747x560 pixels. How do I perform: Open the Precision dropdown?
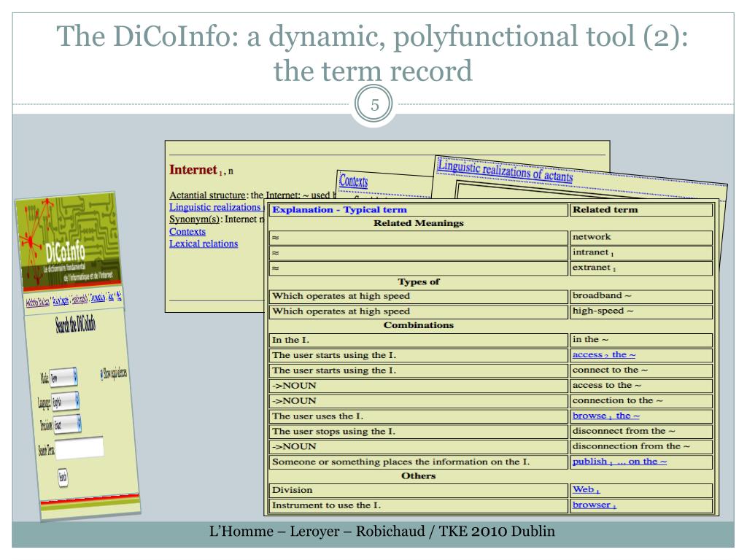pos(67,424)
